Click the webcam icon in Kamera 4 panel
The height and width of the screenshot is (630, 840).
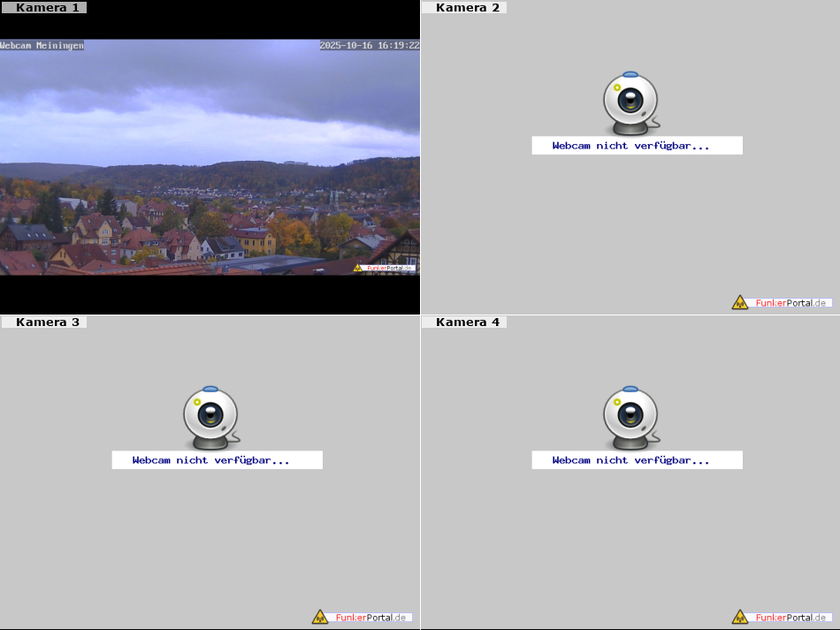(630, 415)
